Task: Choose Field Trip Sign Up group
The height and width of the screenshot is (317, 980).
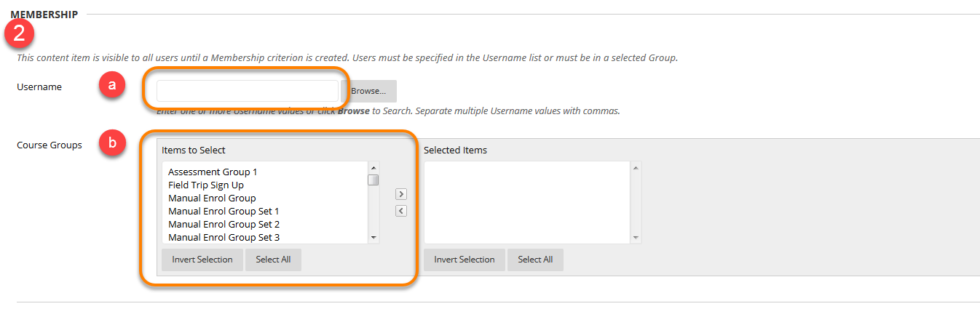Action: (206, 185)
